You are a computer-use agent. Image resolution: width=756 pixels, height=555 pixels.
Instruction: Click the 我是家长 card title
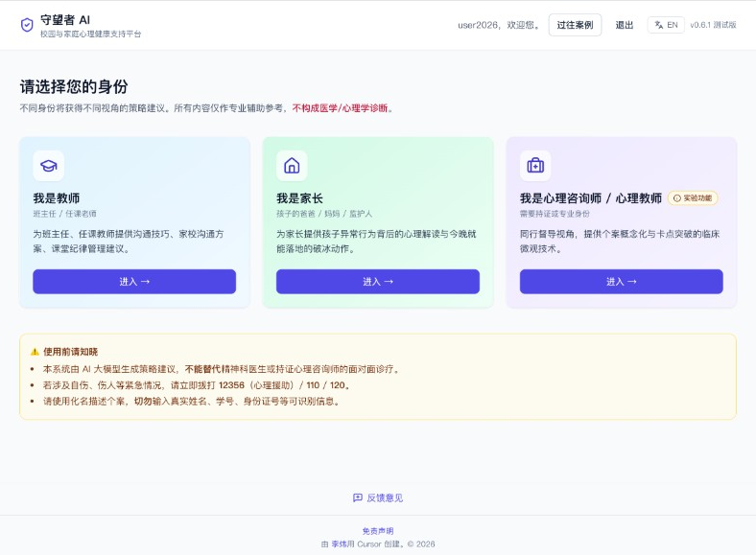pyautogui.click(x=299, y=198)
